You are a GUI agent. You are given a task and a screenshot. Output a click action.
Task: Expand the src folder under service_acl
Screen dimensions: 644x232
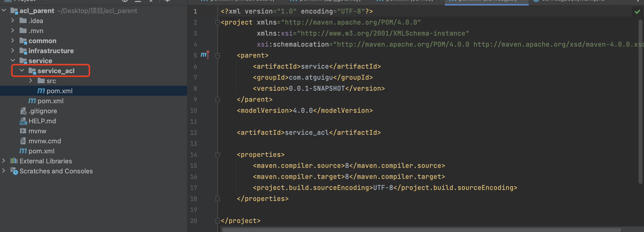click(31, 81)
